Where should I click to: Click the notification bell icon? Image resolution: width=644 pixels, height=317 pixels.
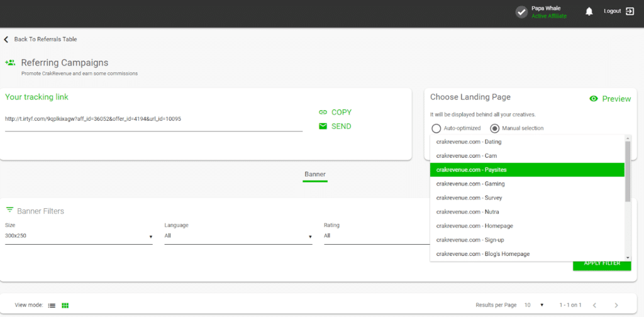(x=589, y=11)
